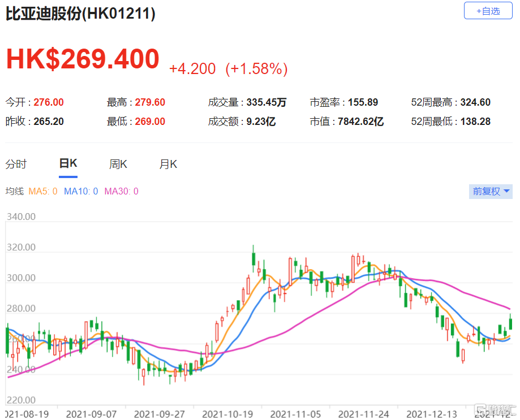This screenshot has width=520, height=420.
Task: Click the 市盈率 value 155.89
Action: coord(363,102)
